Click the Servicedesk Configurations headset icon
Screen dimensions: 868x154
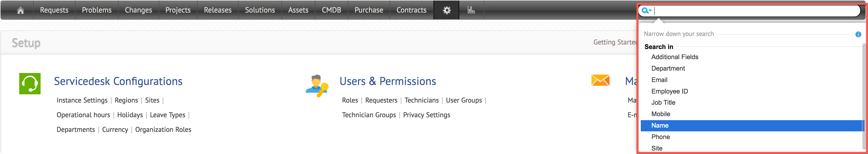coord(30,84)
